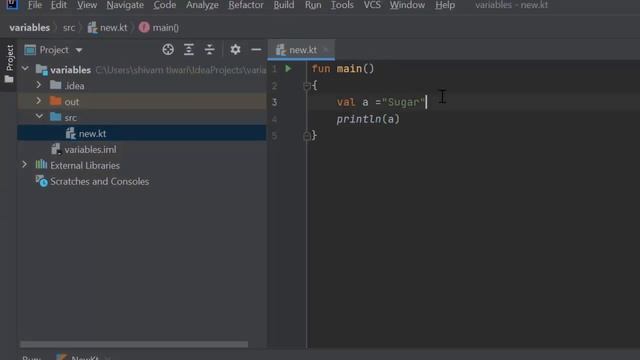
Task: Click the Collapse All icon in Project panel
Action: click(209, 50)
